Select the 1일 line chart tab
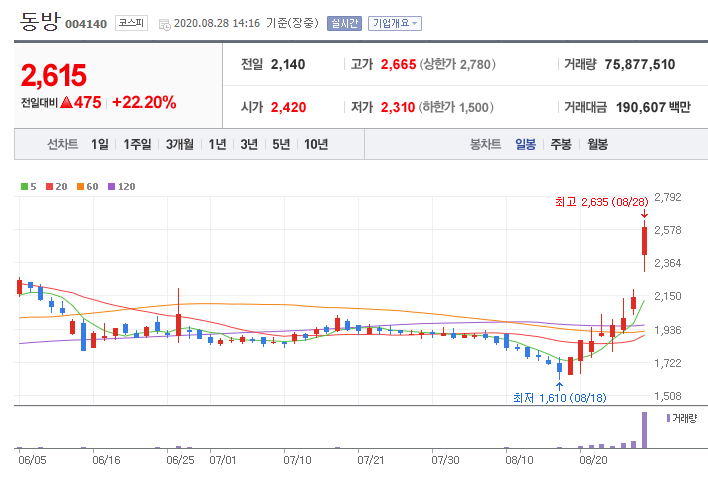The image size is (708, 481). point(100,144)
